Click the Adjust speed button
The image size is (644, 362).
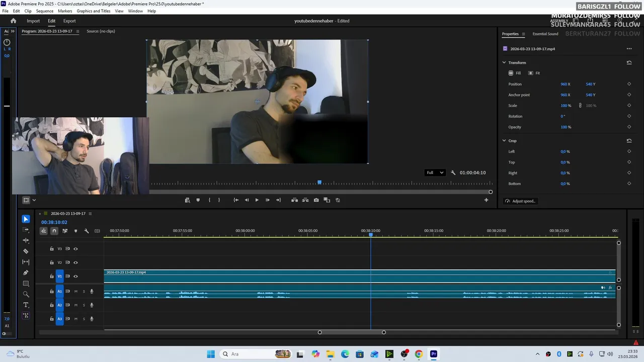[x=521, y=201]
